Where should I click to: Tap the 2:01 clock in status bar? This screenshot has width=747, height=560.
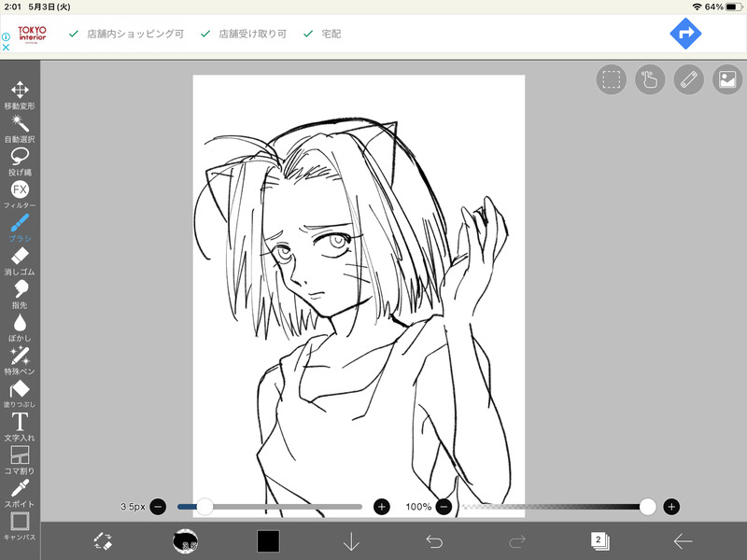(x=12, y=7)
